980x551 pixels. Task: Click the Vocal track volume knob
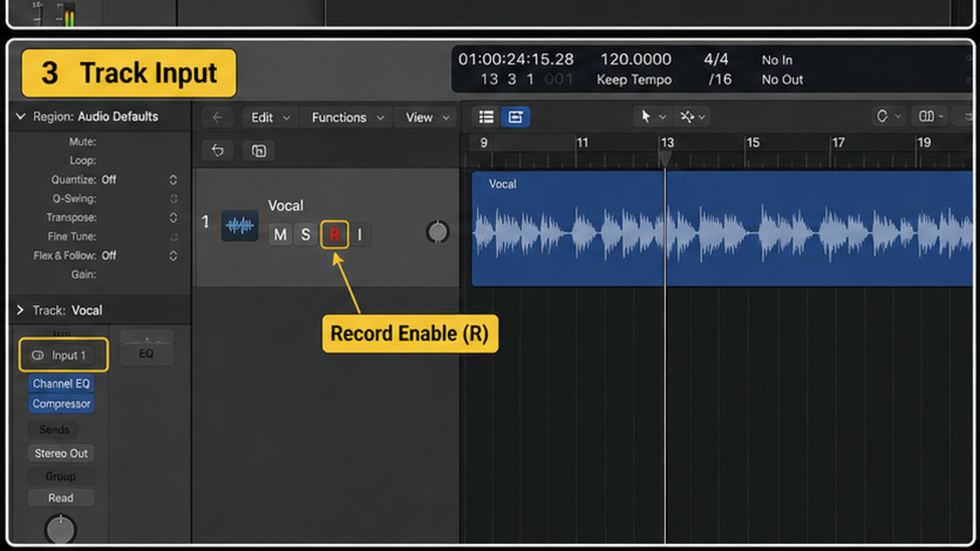(x=437, y=232)
